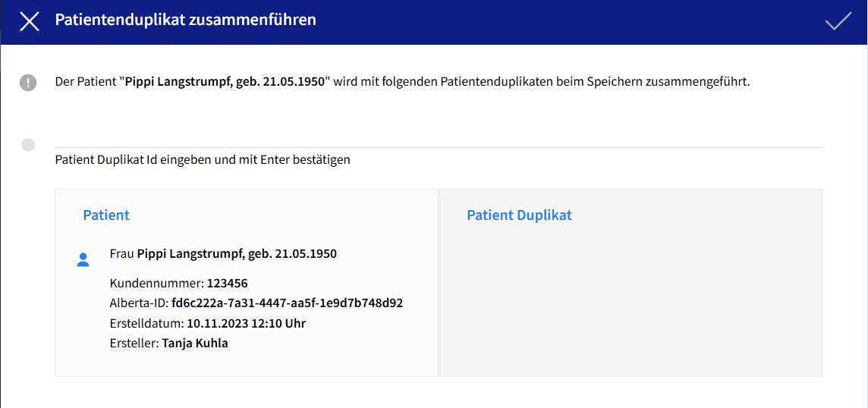Click the empty Patient Duplikat panel area
The height and width of the screenshot is (408, 868).
click(x=630, y=303)
